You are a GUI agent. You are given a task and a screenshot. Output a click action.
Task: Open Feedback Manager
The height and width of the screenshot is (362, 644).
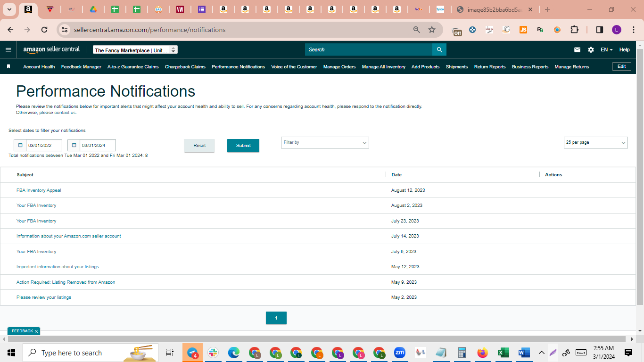(x=81, y=67)
